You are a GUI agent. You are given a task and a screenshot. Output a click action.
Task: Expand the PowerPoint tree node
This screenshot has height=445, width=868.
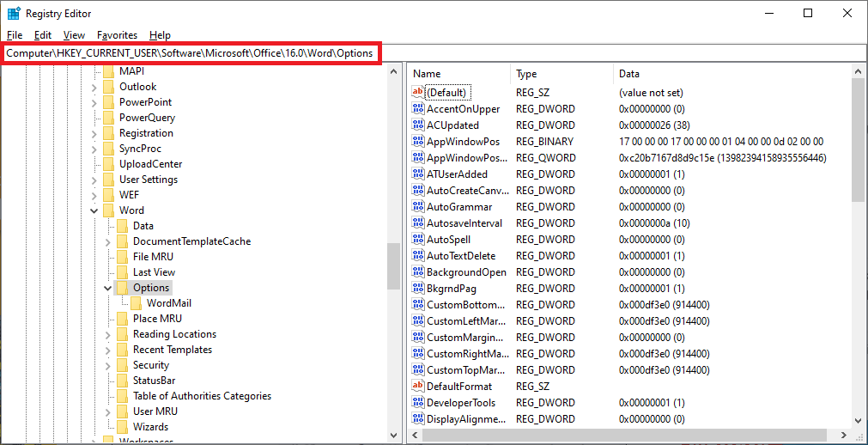pyautogui.click(x=94, y=102)
